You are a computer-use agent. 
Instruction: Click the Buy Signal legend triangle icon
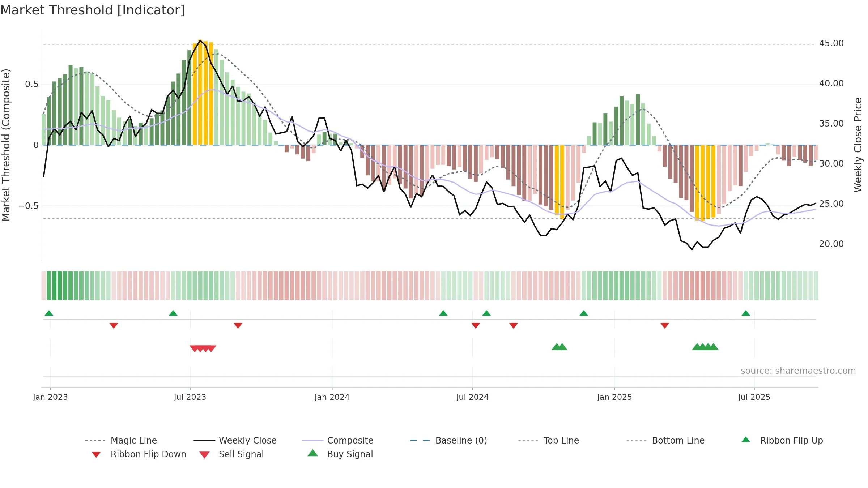point(312,453)
